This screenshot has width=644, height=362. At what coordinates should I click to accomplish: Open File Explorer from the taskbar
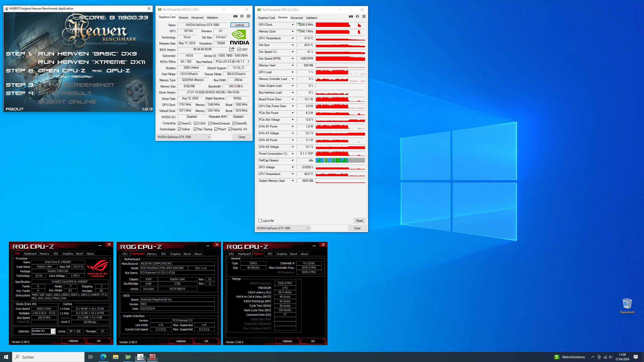[x=115, y=357]
